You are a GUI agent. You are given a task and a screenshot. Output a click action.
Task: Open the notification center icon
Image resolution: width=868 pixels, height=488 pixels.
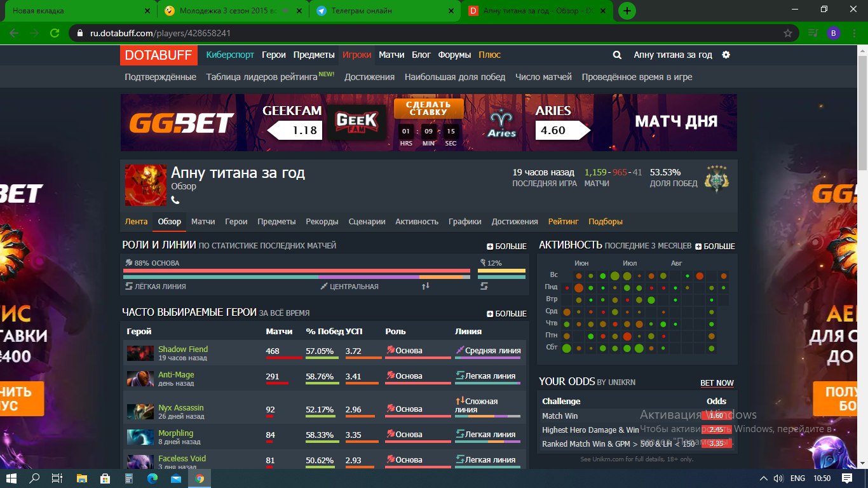pyautogui.click(x=848, y=478)
